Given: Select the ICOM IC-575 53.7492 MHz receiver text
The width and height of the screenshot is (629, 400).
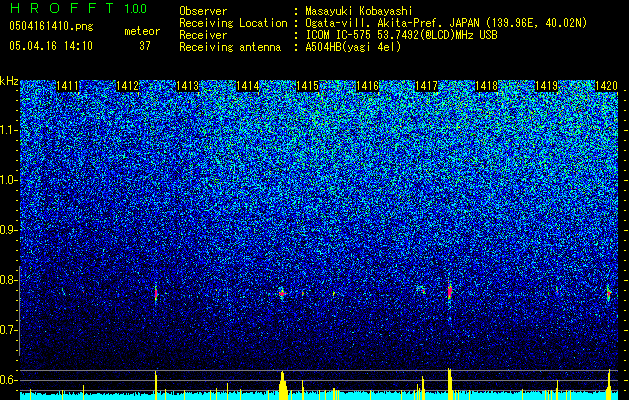Looking at the screenshot, I should (x=401, y=35).
